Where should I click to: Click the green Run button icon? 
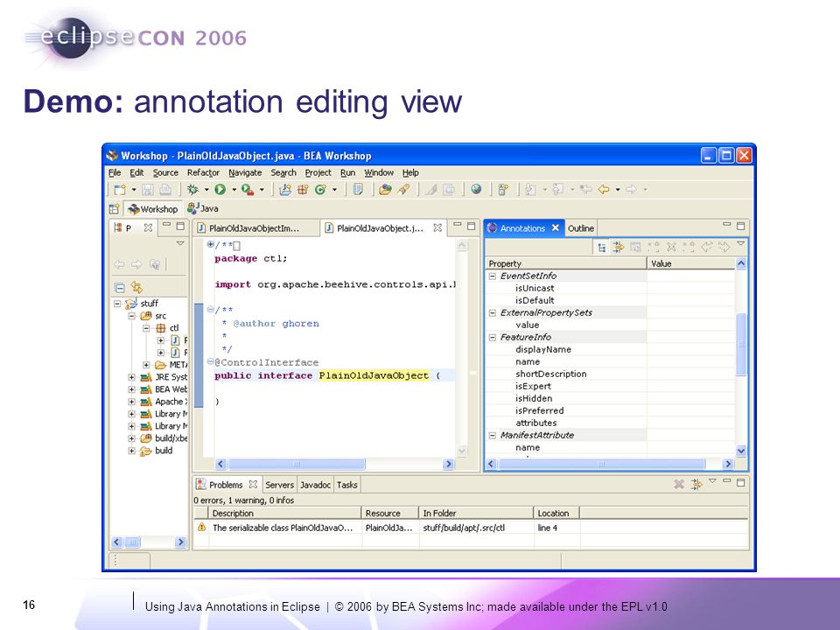pos(220,190)
